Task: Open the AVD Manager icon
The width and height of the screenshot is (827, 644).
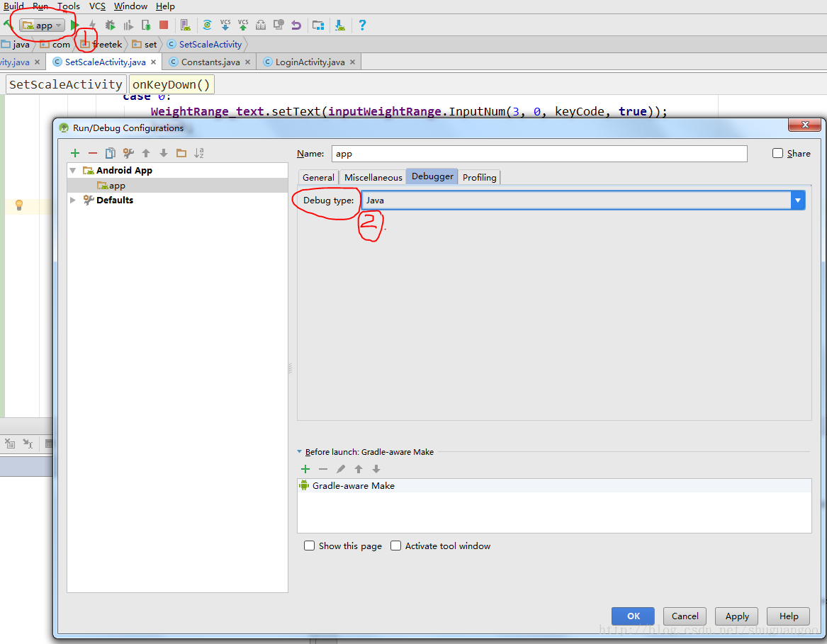Action: 185,25
